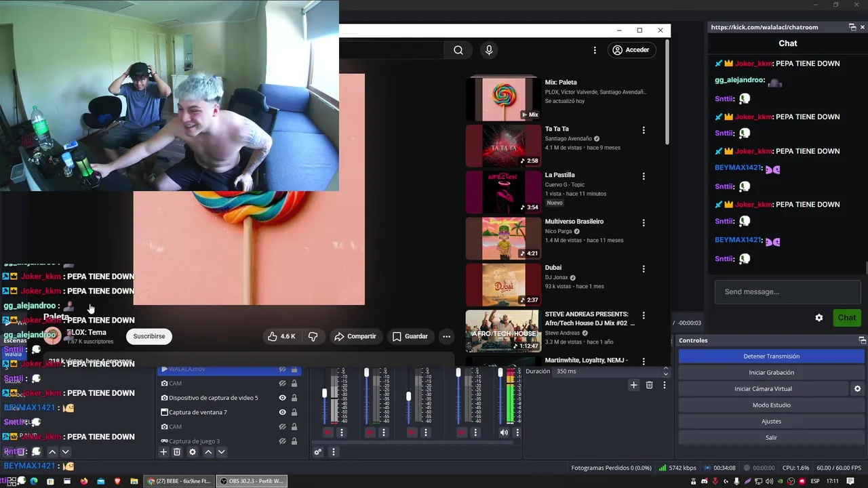Image resolution: width=868 pixels, height=488 pixels.
Task: Hide the Dispositivo de captura de video 5 source
Action: (x=282, y=398)
